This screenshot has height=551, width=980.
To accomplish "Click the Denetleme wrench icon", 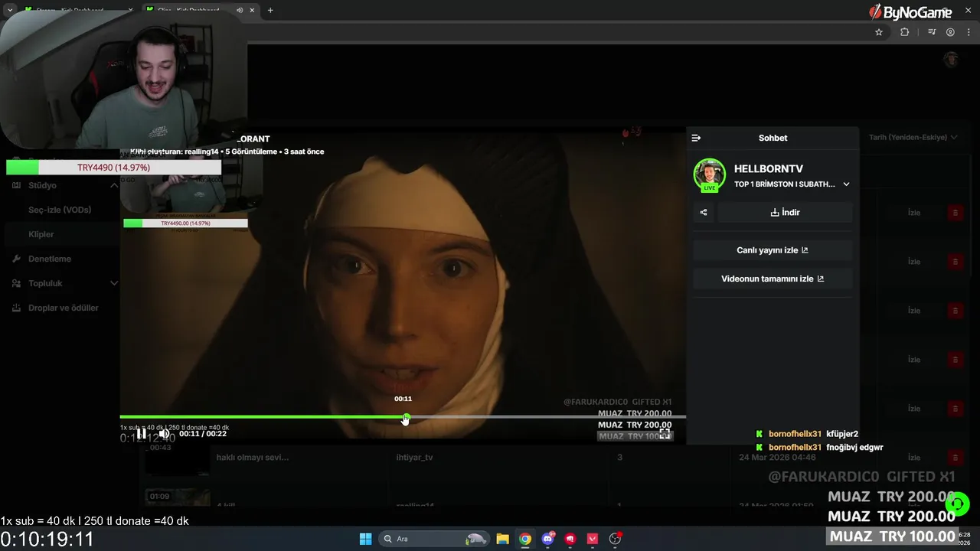I will pyautogui.click(x=16, y=259).
